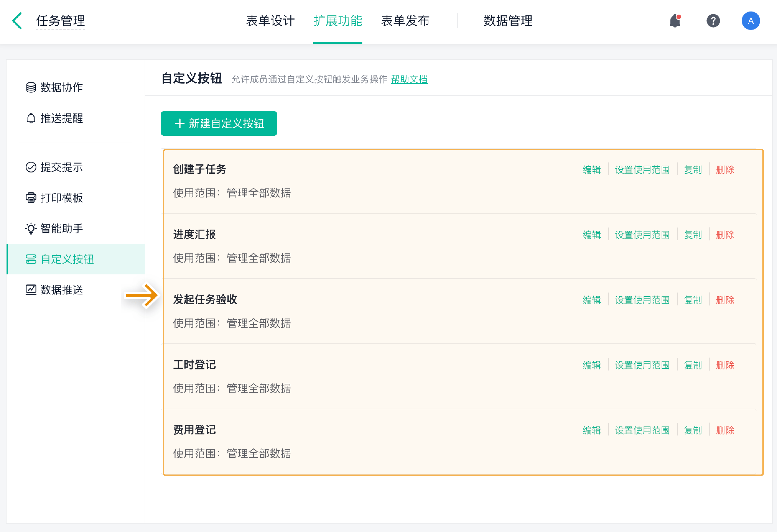Copy the 费用登记 button
The height and width of the screenshot is (532, 777).
click(693, 430)
